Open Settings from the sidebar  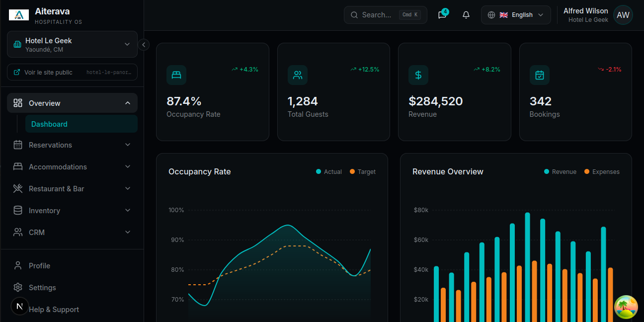tap(72, 287)
